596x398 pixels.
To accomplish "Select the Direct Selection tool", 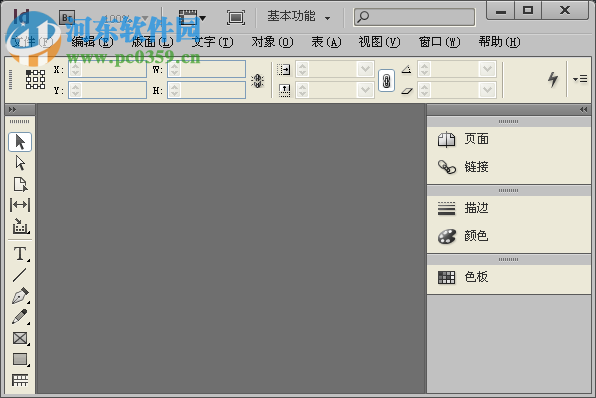I will click(20, 163).
